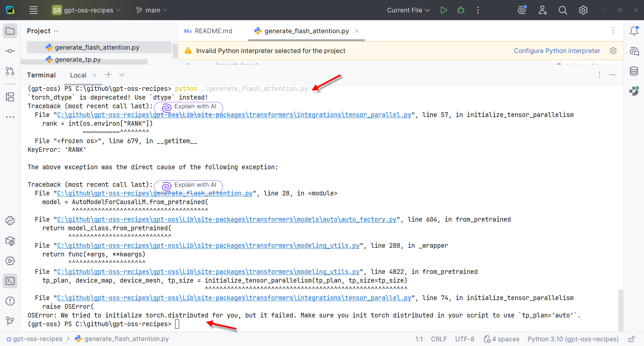
Task: Open the Pull Requests tool window
Action: click(10, 71)
